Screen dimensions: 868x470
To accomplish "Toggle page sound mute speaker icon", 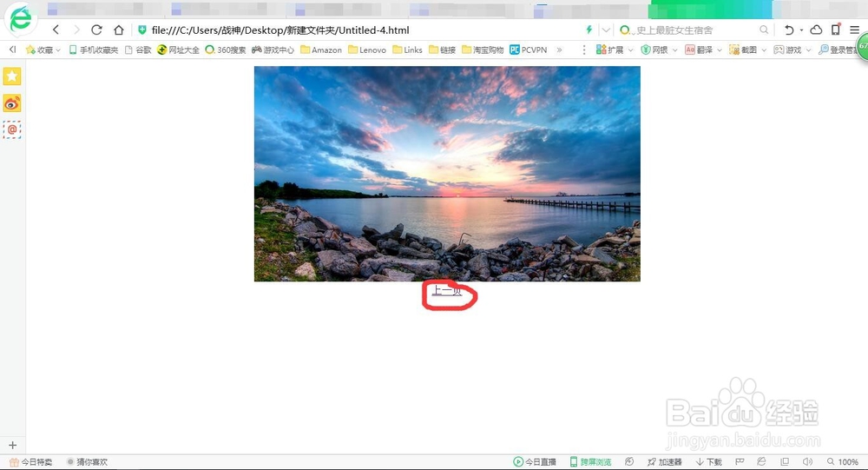I will coord(807,461).
